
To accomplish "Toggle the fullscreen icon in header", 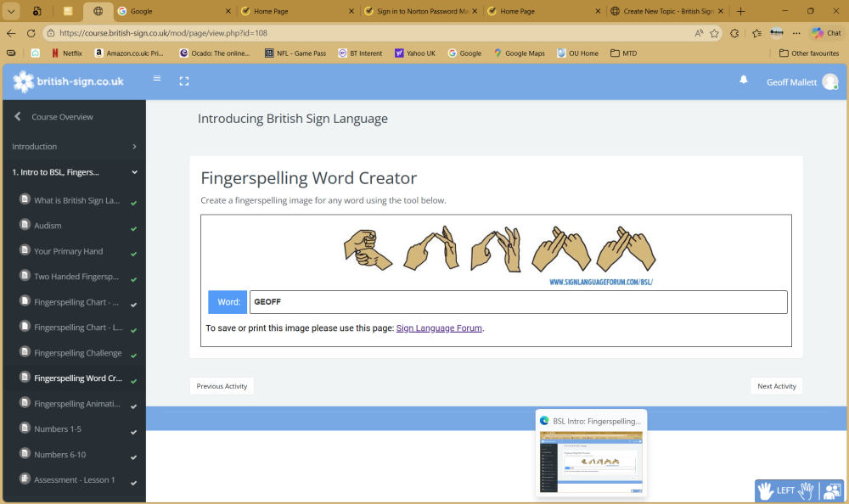I will coord(183,81).
